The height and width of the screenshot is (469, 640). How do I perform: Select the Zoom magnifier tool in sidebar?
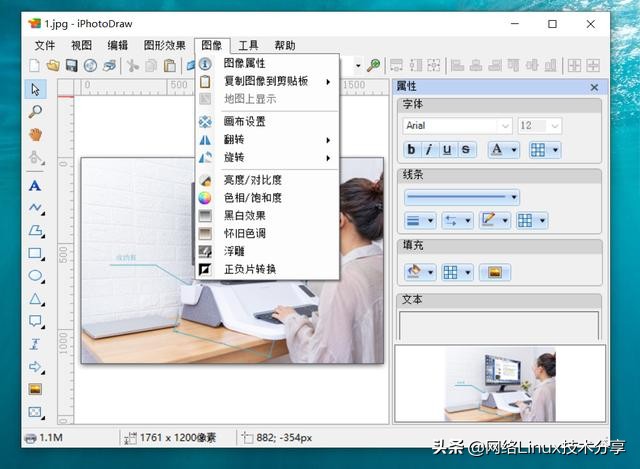[x=36, y=111]
